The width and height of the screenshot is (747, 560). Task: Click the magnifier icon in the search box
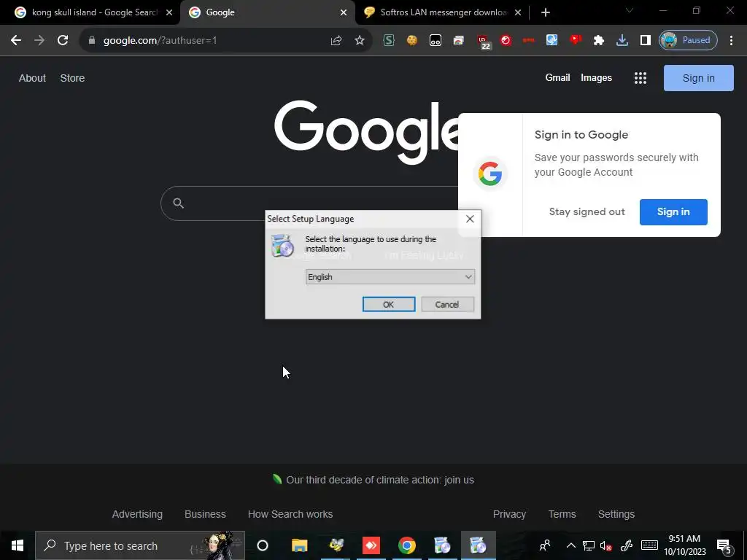pyautogui.click(x=178, y=203)
